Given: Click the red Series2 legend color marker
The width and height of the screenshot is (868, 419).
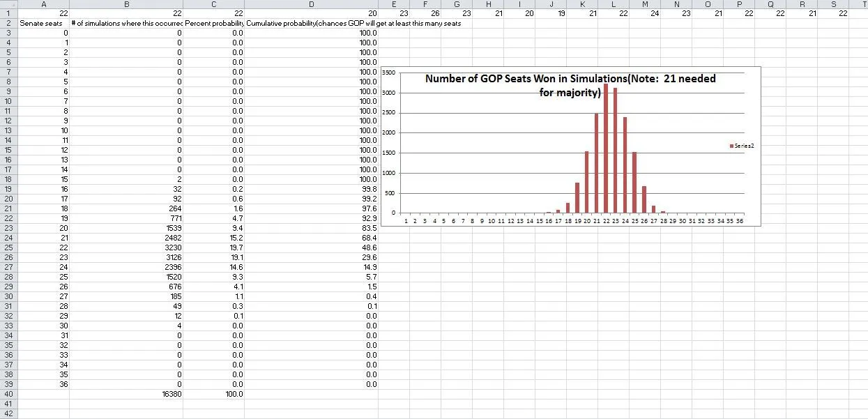Looking at the screenshot, I should 731,146.
